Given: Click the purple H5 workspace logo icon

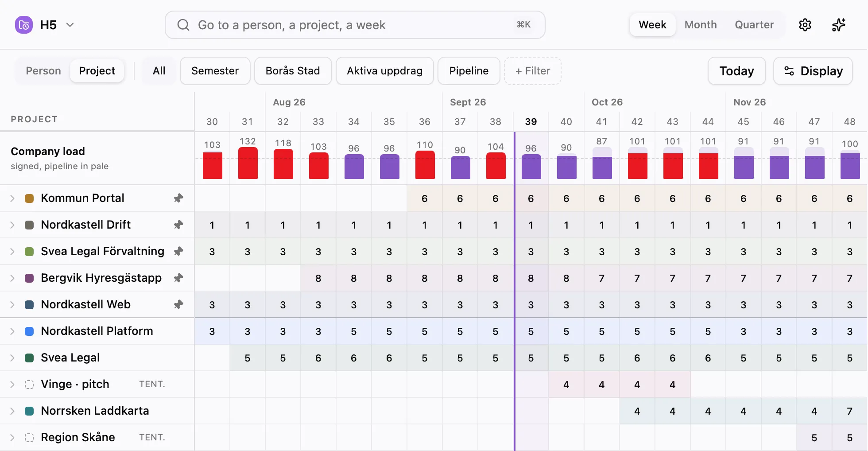Looking at the screenshot, I should pyautogui.click(x=24, y=25).
